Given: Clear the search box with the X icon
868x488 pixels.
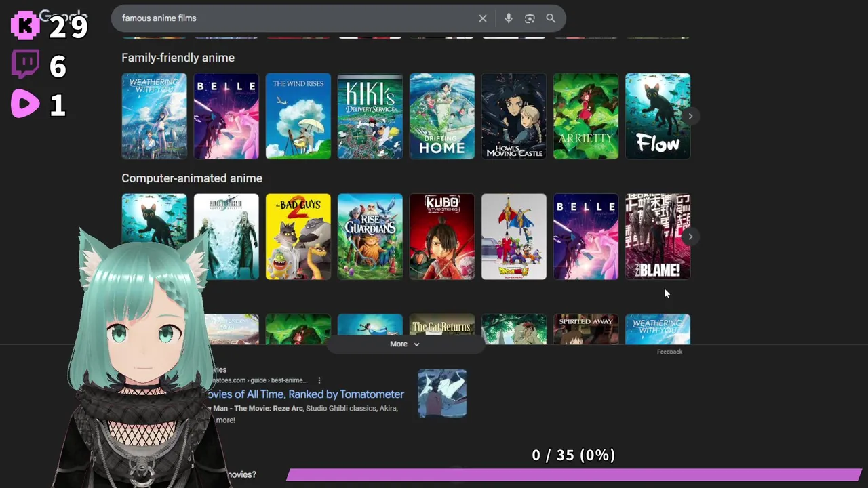Looking at the screenshot, I should 483,18.
